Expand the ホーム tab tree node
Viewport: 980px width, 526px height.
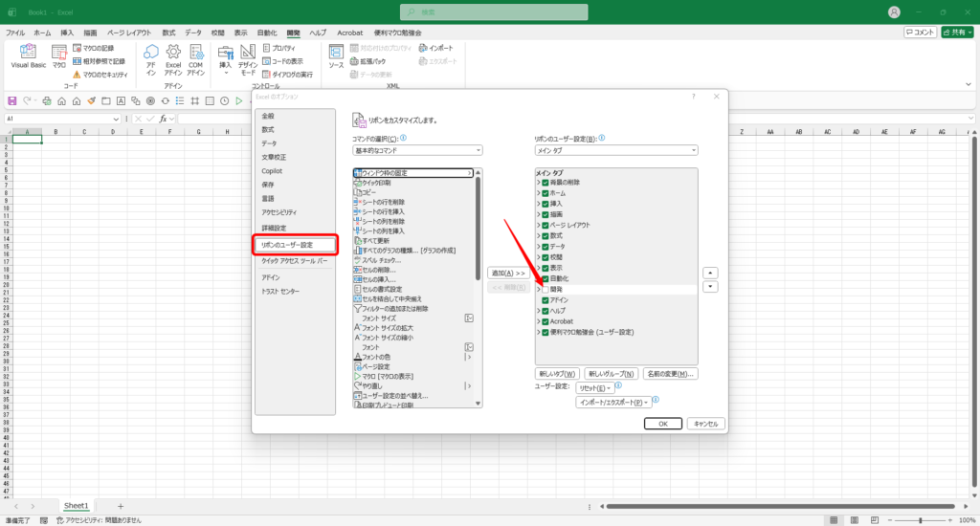click(538, 192)
